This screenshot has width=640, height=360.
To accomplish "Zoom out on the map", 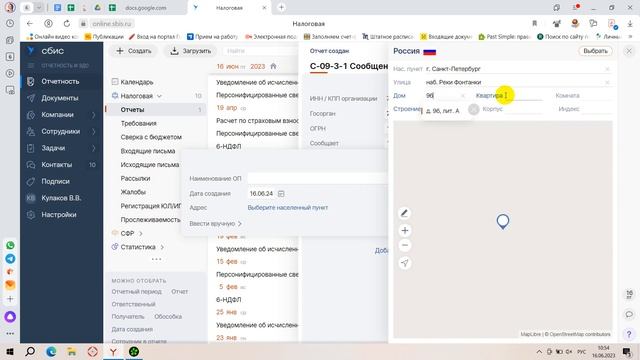I will point(404,245).
